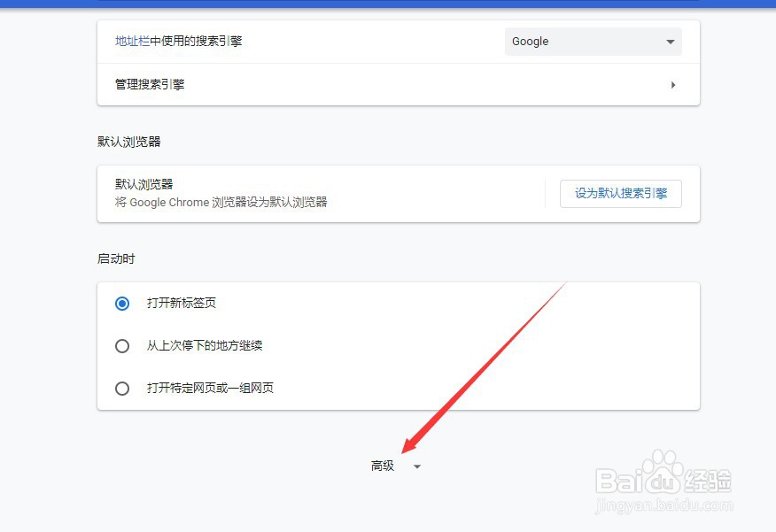The image size is (776, 532).
Task: Click the divider arrow in the default browser row
Action: point(544,193)
